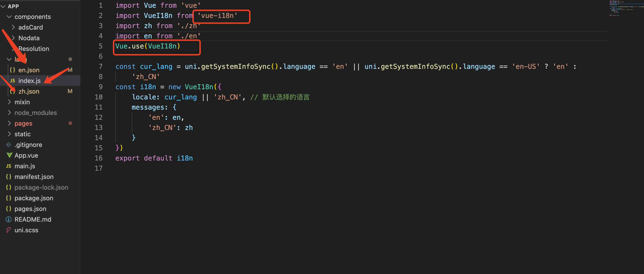
Task: Collapse the APP root folder
Action: (x=3, y=6)
